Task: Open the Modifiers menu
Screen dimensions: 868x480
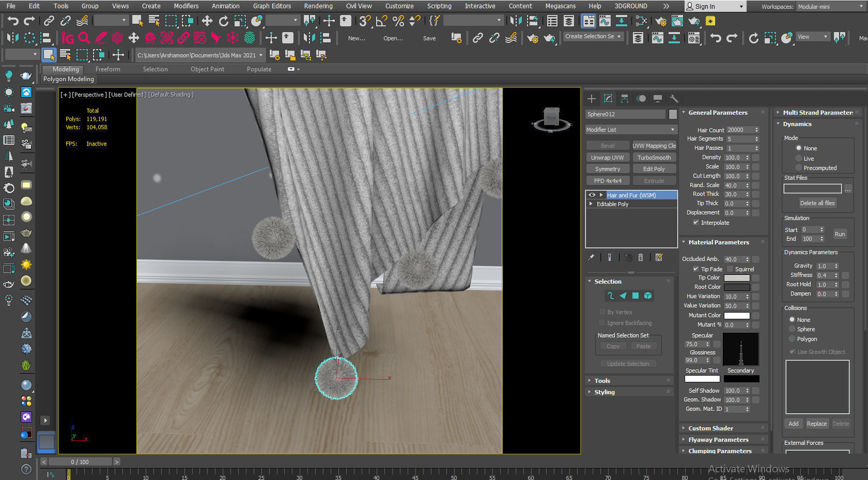Action: point(186,6)
